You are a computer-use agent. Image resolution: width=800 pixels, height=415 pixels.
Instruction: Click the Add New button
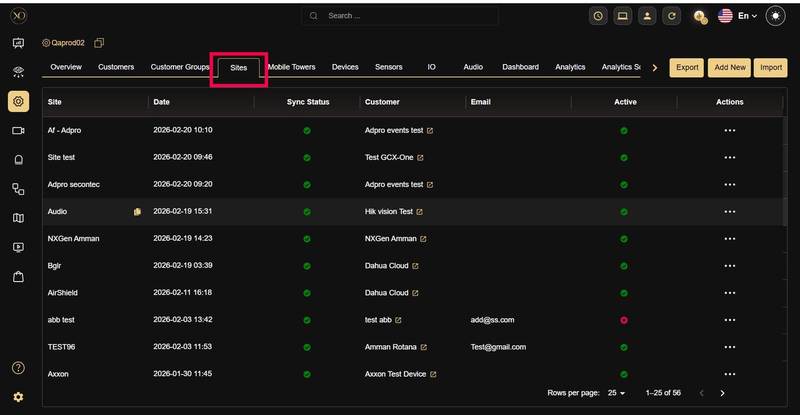coord(729,67)
